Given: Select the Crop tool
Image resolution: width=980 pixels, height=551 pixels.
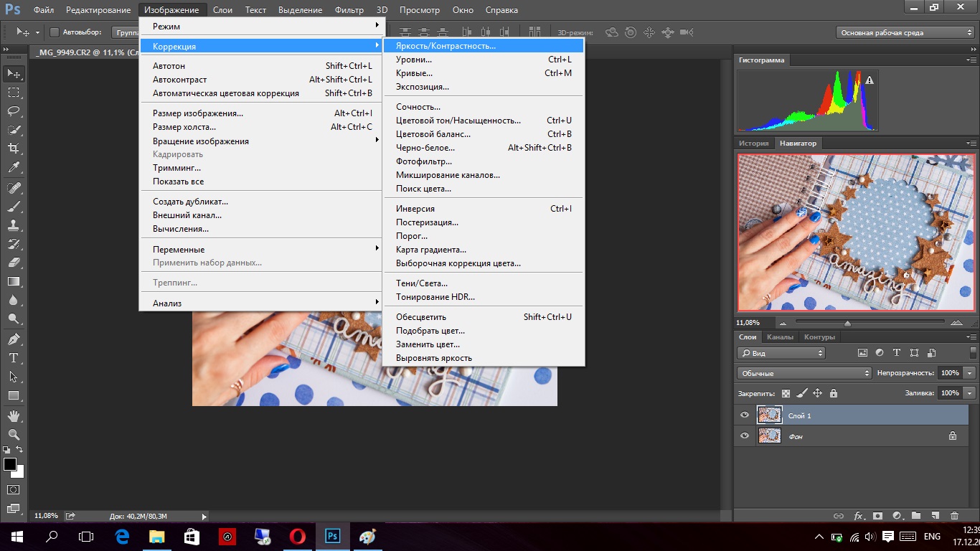Looking at the screenshot, I should (x=13, y=149).
